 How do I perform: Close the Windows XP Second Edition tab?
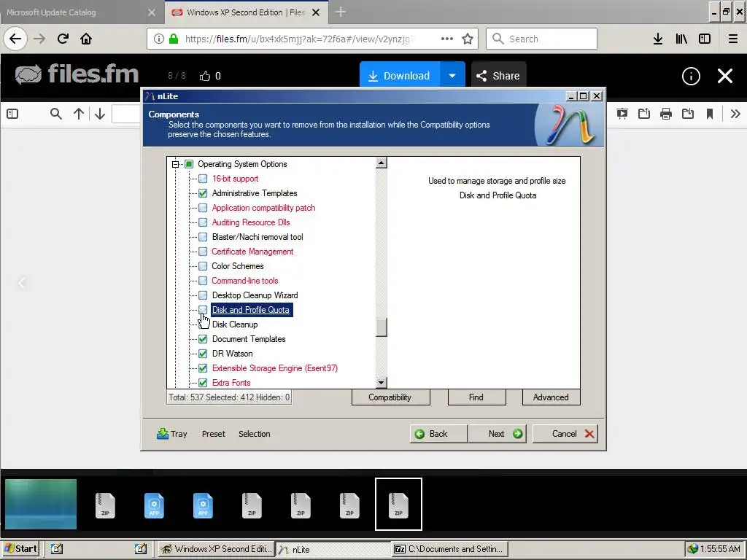click(x=316, y=12)
